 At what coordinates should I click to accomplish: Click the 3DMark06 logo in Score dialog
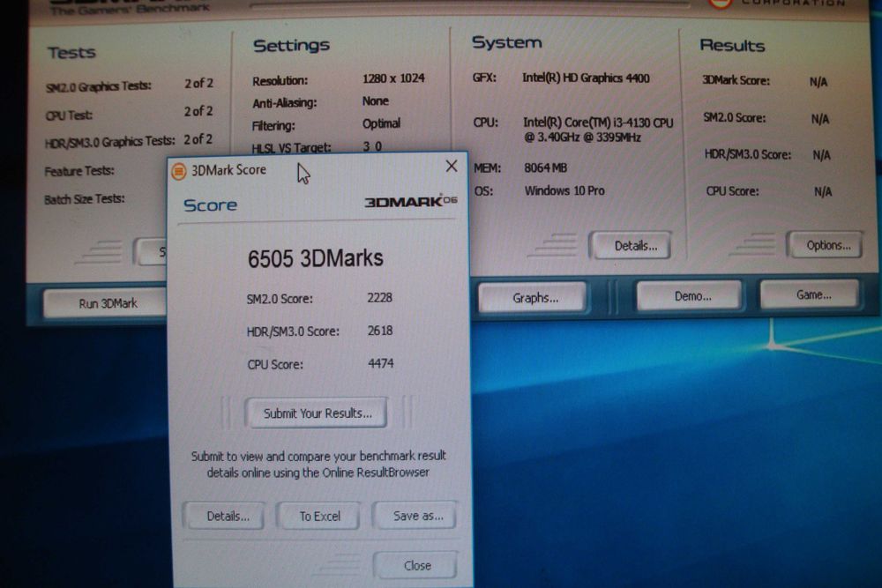tap(411, 201)
